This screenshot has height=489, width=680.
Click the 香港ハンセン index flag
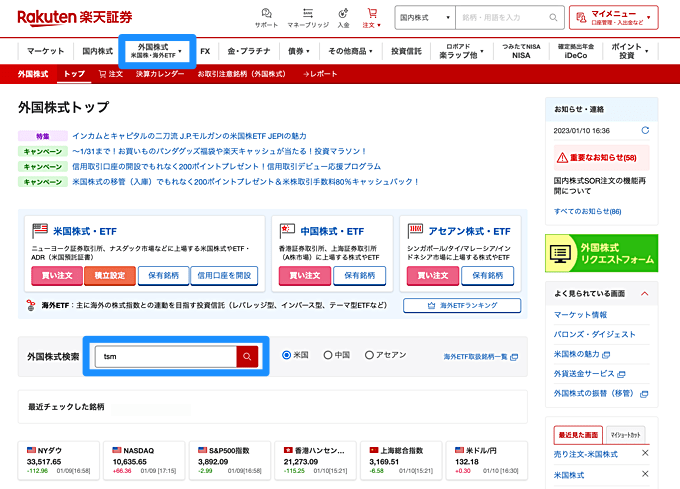point(288,450)
